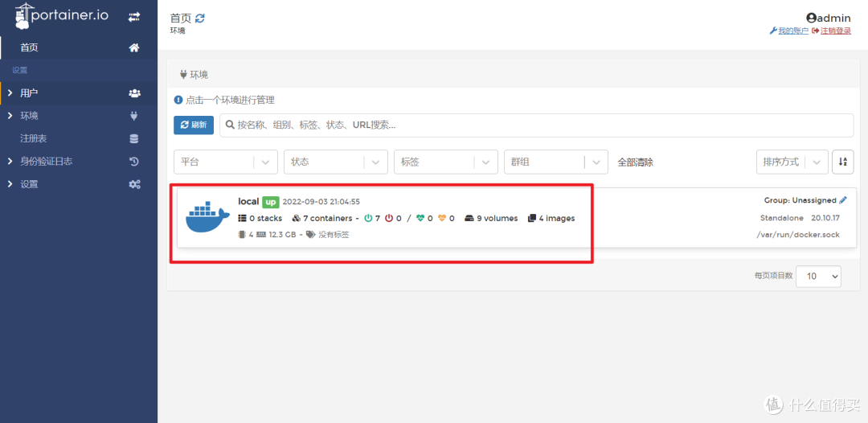Open the 标签 filter dropdown
This screenshot has height=423, width=868.
click(445, 162)
